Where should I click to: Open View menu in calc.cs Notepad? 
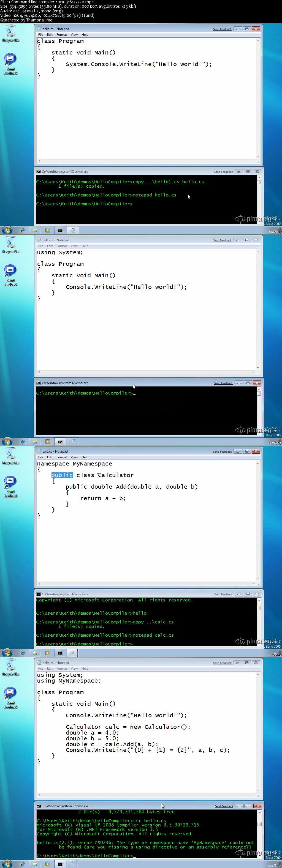point(74,457)
